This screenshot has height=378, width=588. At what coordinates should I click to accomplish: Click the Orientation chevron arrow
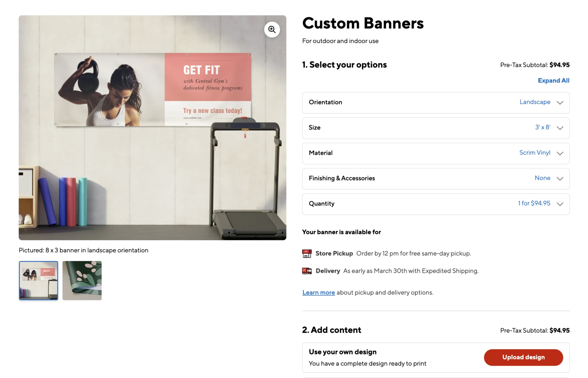pos(560,102)
